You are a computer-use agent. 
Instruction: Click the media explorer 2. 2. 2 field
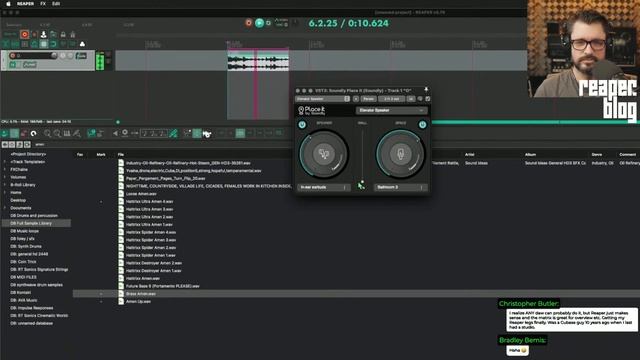(x=153, y=133)
